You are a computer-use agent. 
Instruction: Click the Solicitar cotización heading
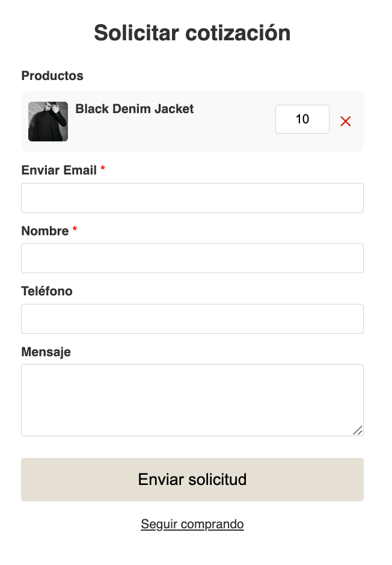[192, 33]
